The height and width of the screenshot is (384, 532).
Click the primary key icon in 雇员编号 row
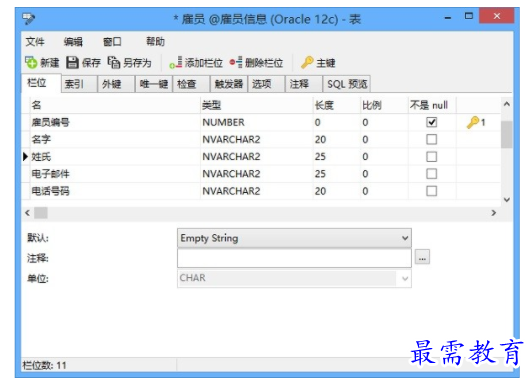tap(473, 122)
